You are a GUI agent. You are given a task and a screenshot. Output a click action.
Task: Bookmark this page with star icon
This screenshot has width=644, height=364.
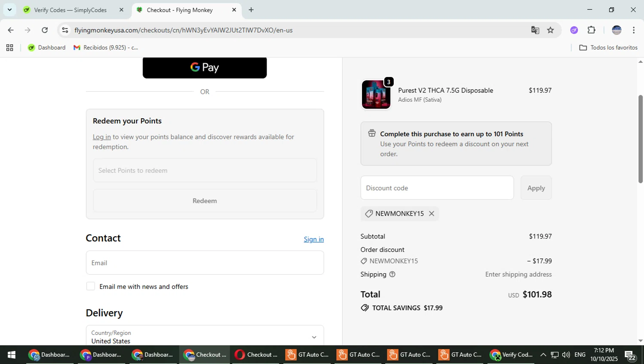click(x=551, y=30)
